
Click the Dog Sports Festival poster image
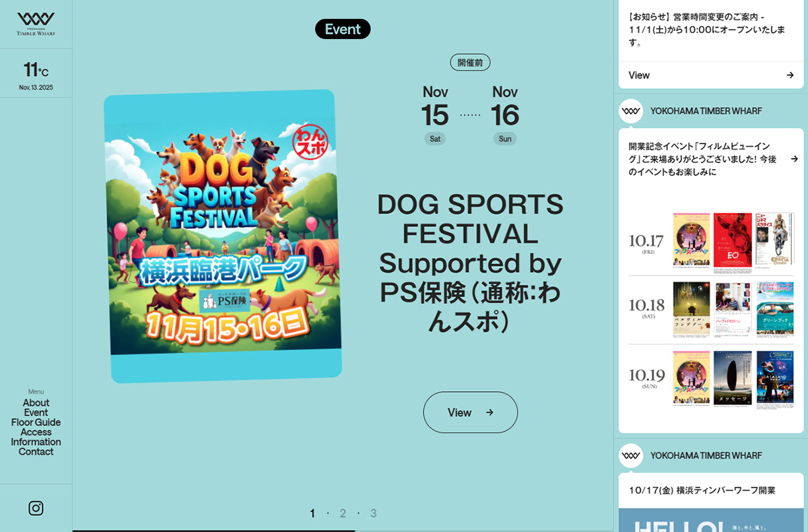coord(223,236)
